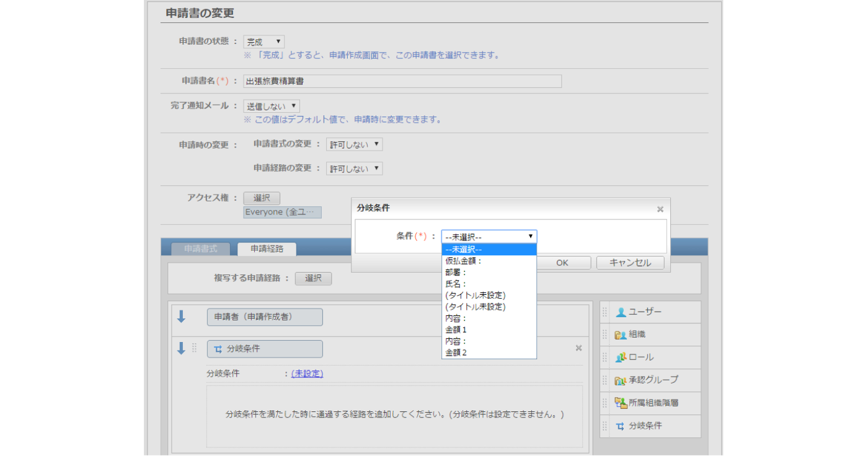Viewport: 868px width, 456px height.
Task: Click the 申請者（申請作成者） route step box
Action: click(265, 317)
